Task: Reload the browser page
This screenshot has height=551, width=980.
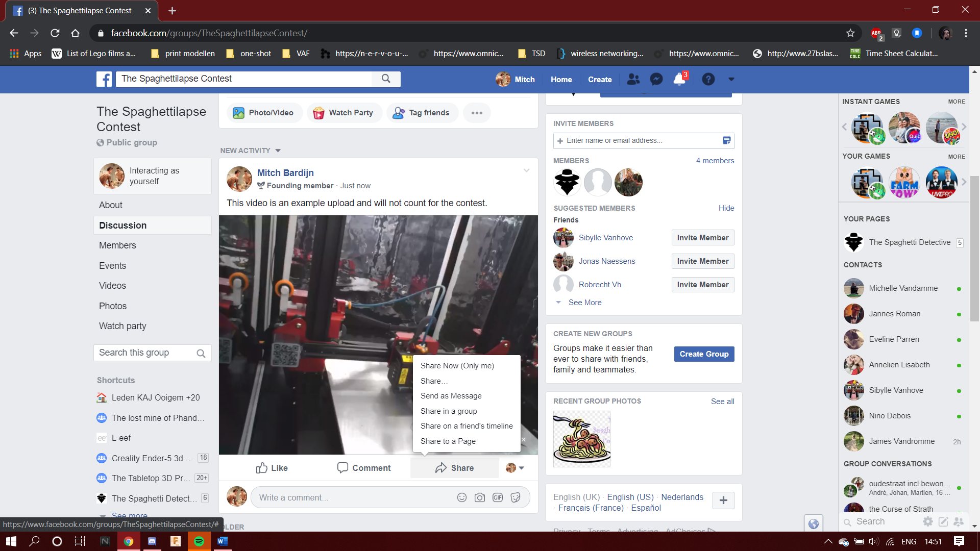Action: coord(55,33)
